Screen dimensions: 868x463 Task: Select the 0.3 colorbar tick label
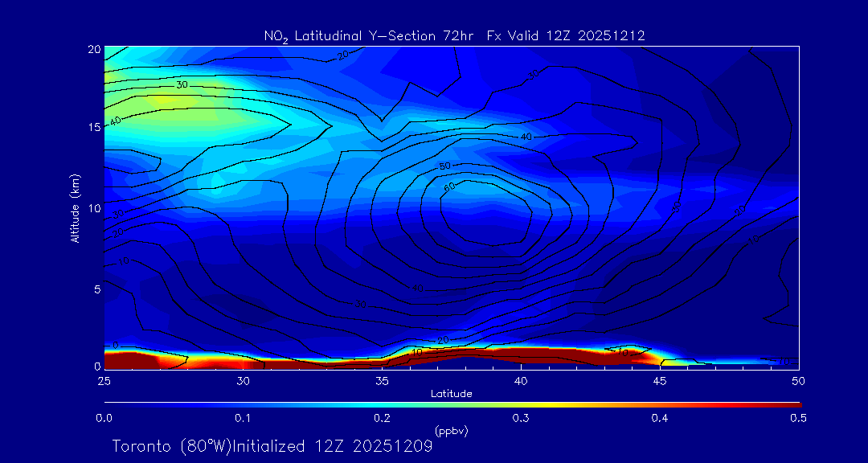pyautogui.click(x=520, y=418)
